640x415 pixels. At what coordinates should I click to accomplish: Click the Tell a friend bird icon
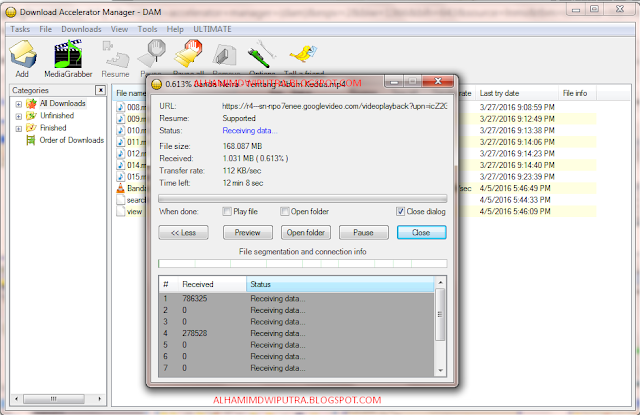(x=303, y=54)
